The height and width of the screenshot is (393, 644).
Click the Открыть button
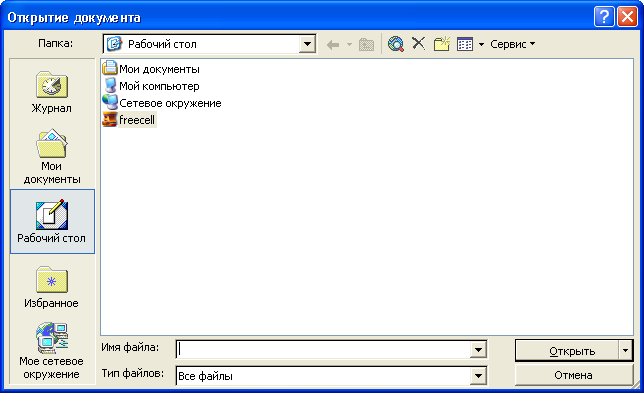point(567,351)
